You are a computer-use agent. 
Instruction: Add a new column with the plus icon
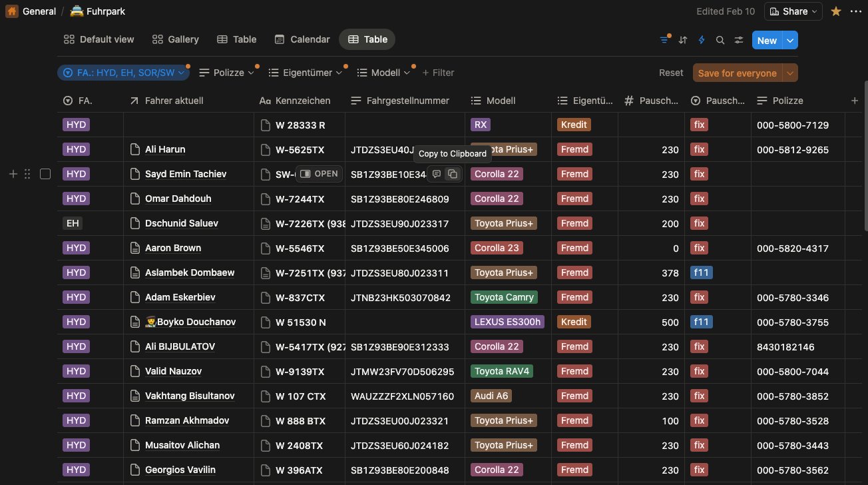pyautogui.click(x=855, y=101)
